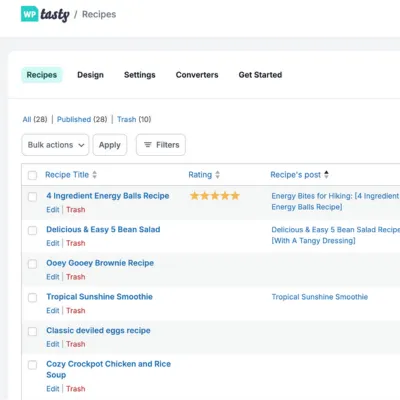
Task: Sort by Recipe's post arrows icon
Action: coord(326,174)
